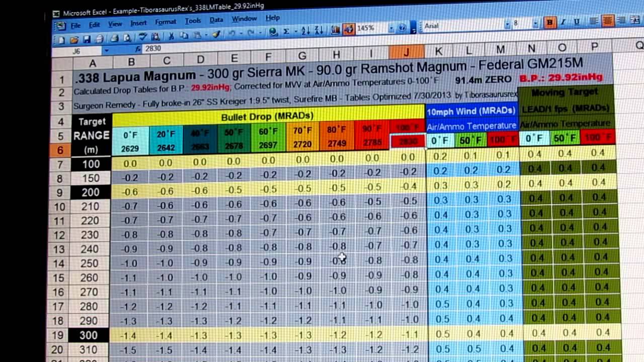Sort the column descending
The width and height of the screenshot is (644, 362).
318,30
